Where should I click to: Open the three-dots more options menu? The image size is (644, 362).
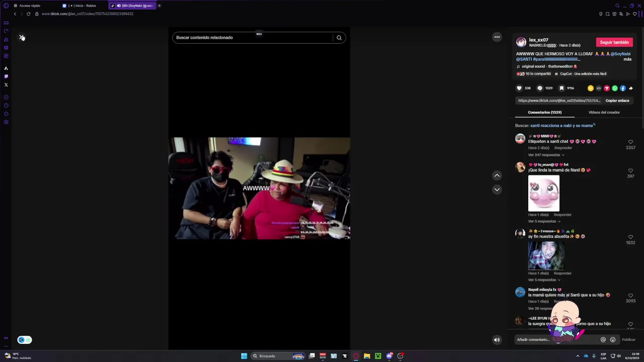[497, 37]
